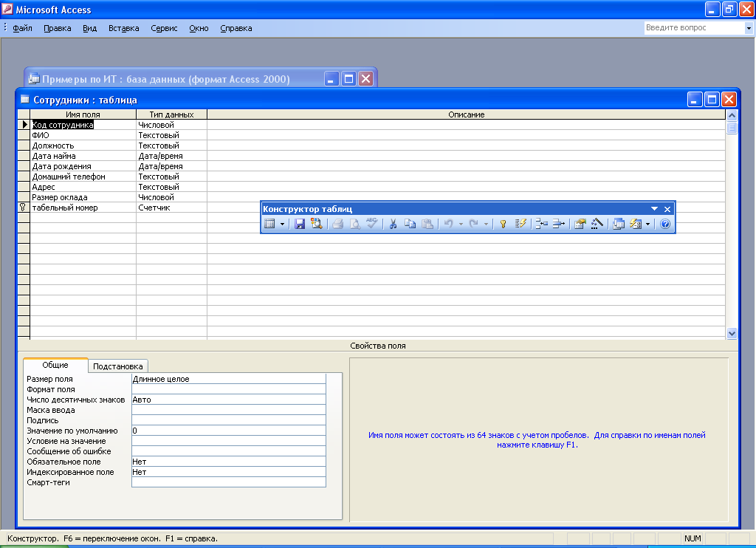Click the scroll down arrow of field grid
Viewport: 756px width, 548px height.
click(x=732, y=333)
